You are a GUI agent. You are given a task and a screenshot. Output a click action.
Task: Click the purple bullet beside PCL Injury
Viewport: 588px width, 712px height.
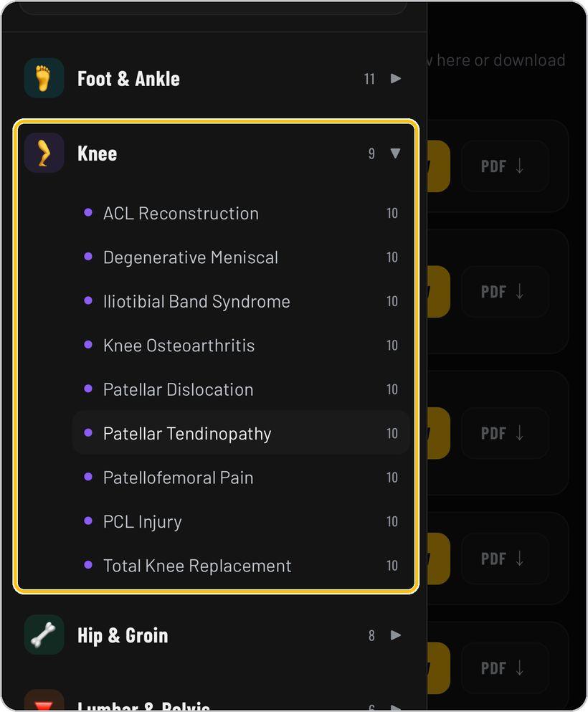[88, 521]
